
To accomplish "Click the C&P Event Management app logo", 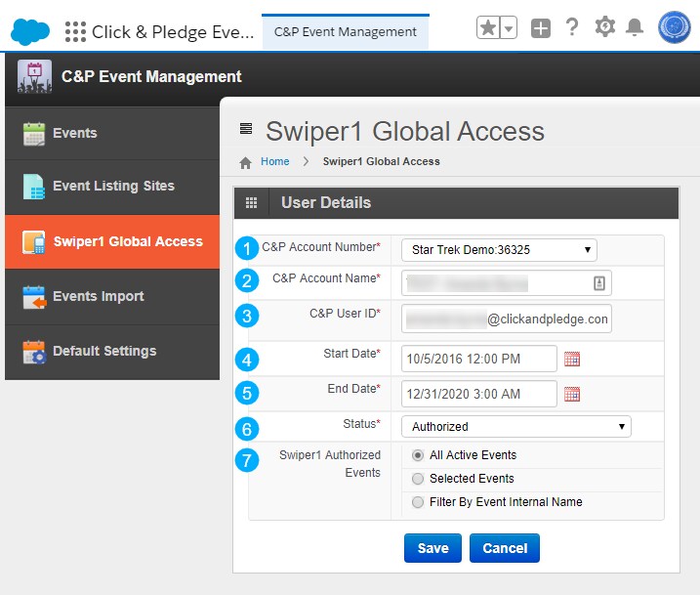I will (34, 76).
